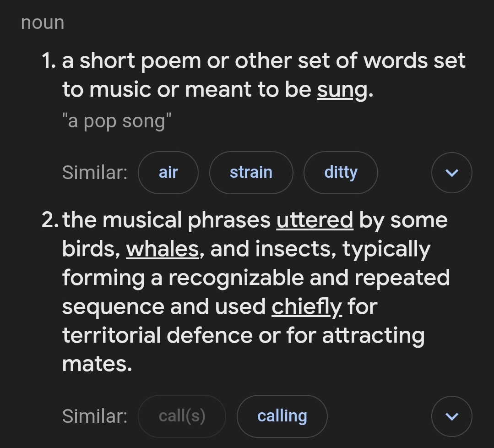Click the 'calling' synonym chip
The width and height of the screenshot is (494, 448).
coord(282,416)
